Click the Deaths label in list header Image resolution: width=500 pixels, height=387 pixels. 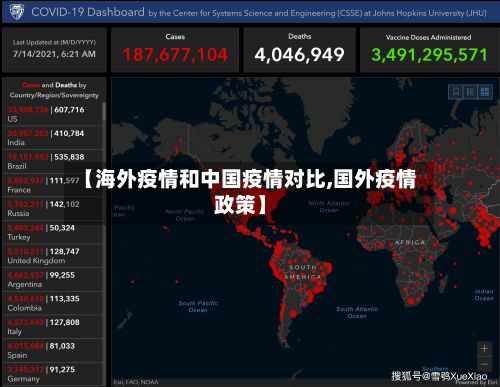click(x=66, y=85)
